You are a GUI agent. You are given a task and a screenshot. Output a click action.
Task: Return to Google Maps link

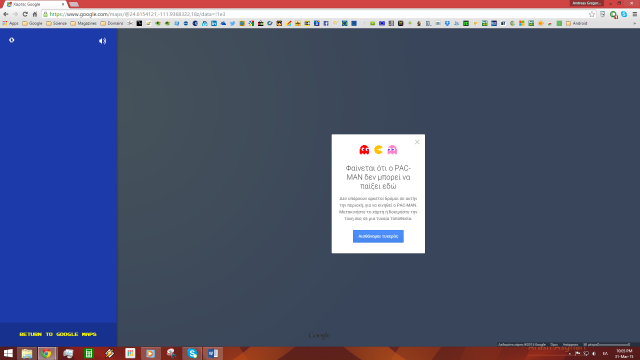point(58,334)
